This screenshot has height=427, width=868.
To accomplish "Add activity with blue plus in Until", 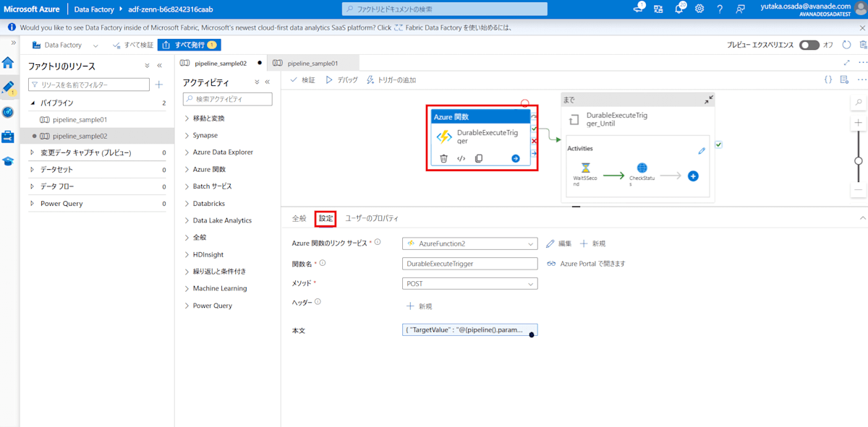I will pyautogui.click(x=693, y=176).
